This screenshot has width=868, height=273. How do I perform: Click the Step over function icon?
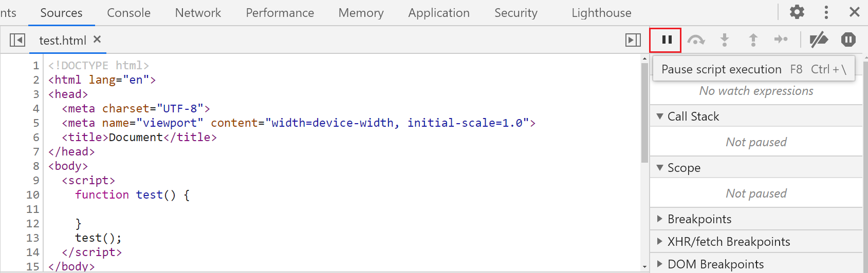(x=696, y=40)
